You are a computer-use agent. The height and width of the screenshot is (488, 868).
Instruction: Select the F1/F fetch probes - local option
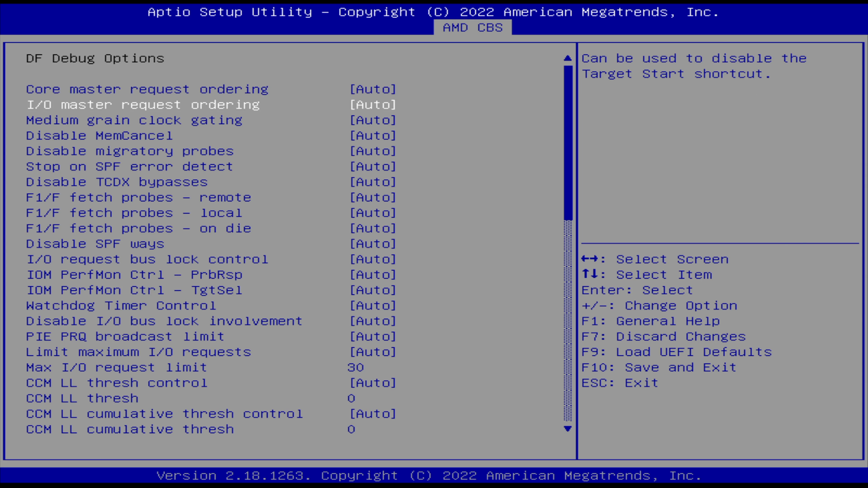tap(134, 213)
